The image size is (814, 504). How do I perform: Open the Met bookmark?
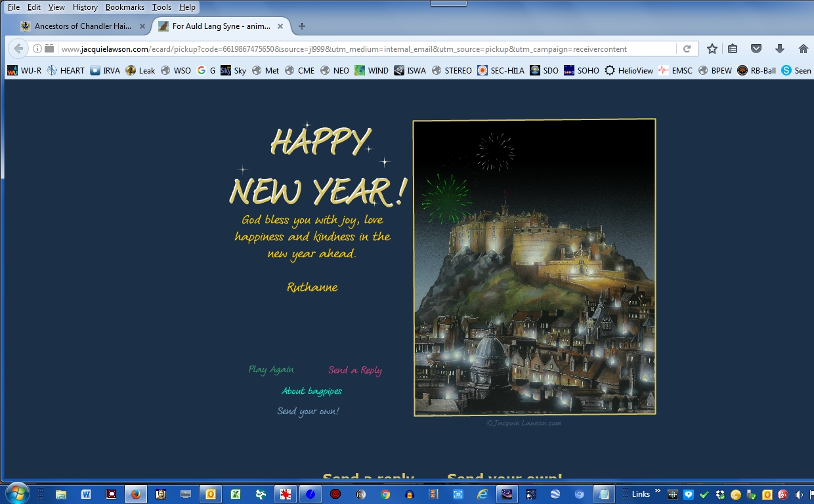[266, 70]
